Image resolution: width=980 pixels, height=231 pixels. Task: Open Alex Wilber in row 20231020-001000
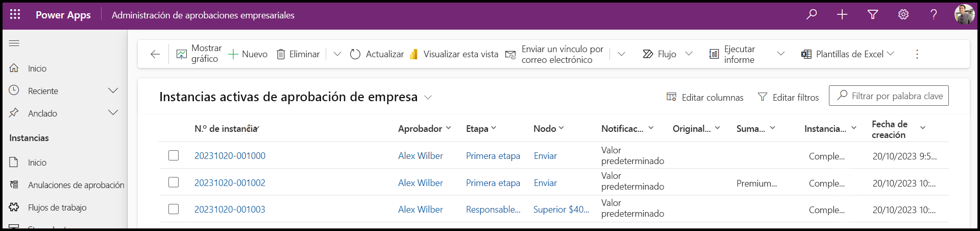[x=421, y=156]
